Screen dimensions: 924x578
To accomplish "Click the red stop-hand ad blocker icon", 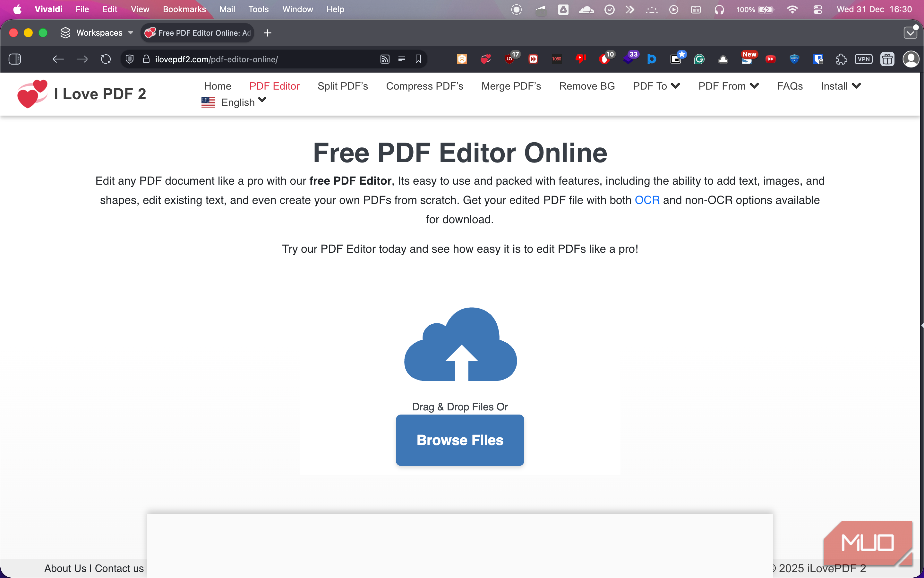I will [x=604, y=59].
